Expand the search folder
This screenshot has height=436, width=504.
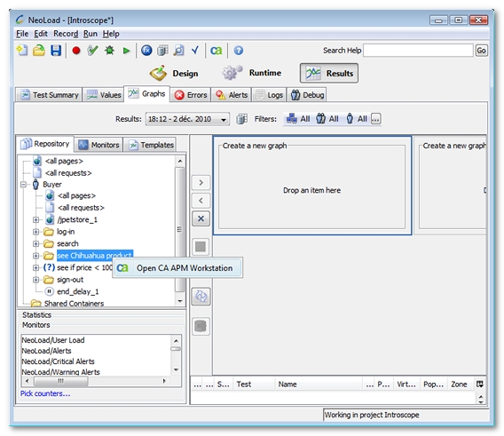[35, 243]
